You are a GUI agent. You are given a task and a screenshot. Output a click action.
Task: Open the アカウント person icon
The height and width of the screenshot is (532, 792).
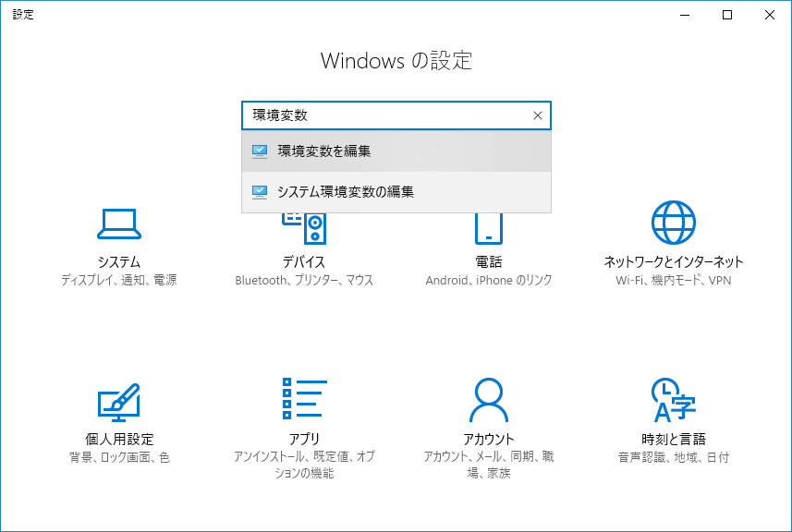click(489, 400)
